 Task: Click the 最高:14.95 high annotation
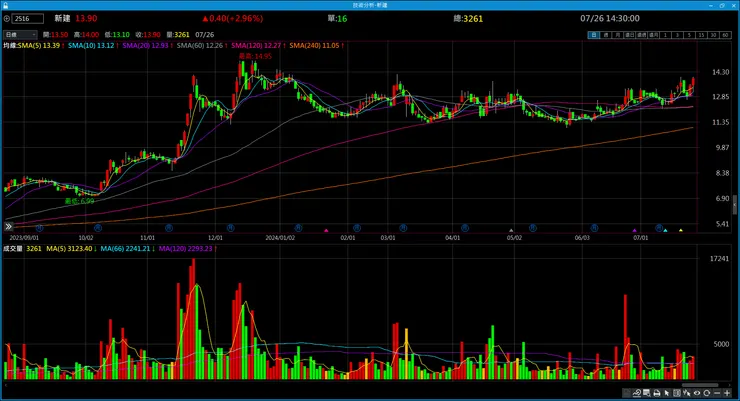(255, 56)
